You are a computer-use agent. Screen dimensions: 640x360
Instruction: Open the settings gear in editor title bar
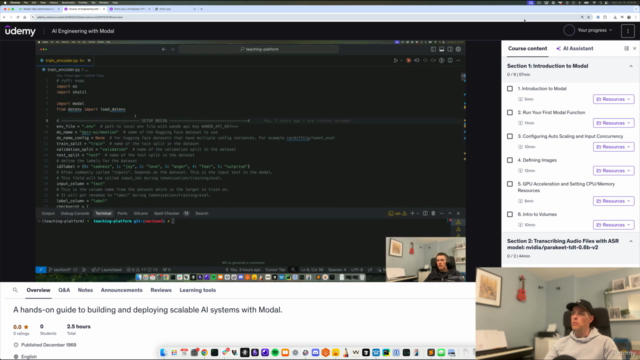pyautogui.click(x=458, y=49)
